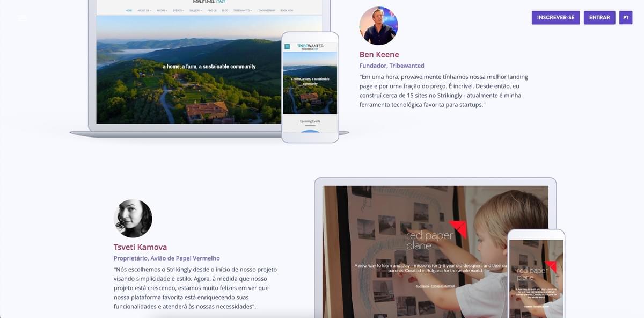The width and height of the screenshot is (644, 318).
Task: Open the ROOMS dropdown menu
Action: [x=162, y=10]
